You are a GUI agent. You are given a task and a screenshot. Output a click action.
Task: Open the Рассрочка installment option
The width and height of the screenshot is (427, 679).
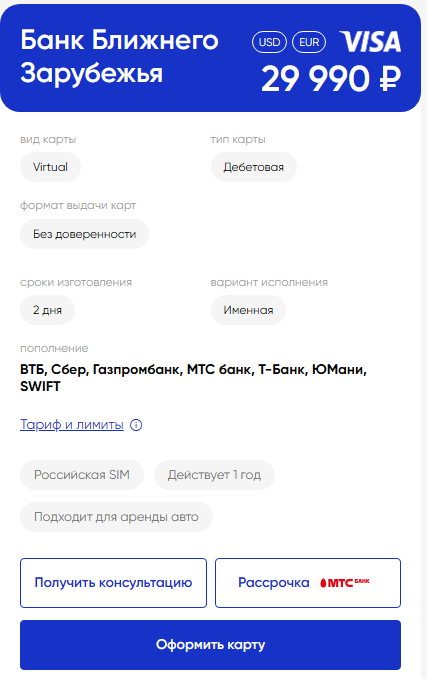[x=308, y=583]
